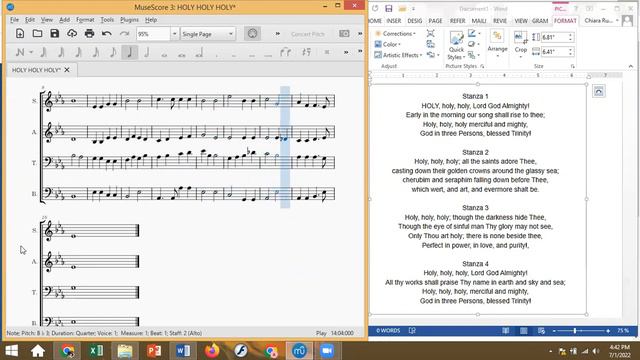Open Chiara Ru... account dropdown in Word

pyautogui.click(x=602, y=20)
